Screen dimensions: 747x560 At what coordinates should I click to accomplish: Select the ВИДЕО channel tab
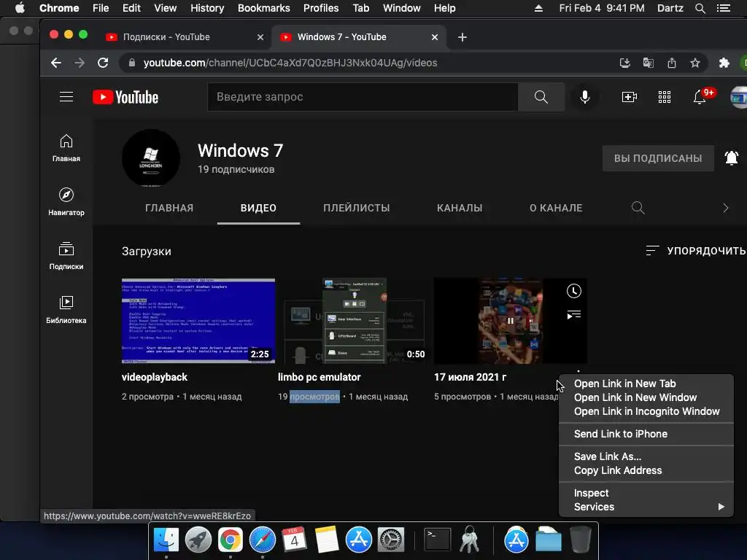(258, 208)
